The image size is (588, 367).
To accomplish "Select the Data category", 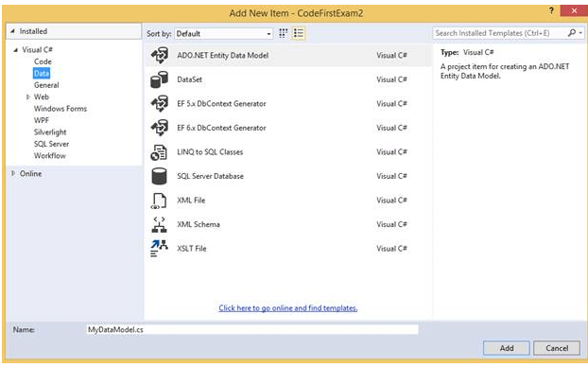I will 42,73.
